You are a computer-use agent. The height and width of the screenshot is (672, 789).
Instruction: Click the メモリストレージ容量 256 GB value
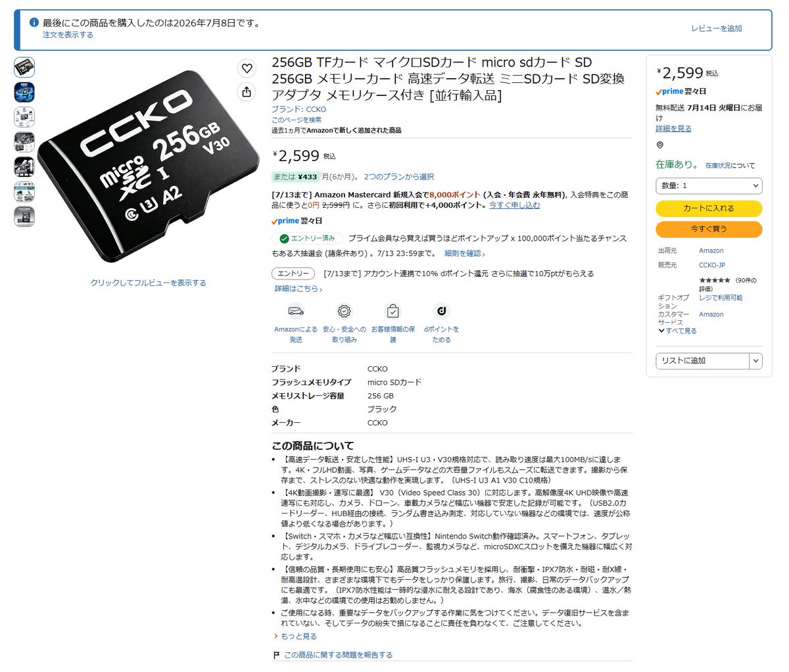point(381,396)
